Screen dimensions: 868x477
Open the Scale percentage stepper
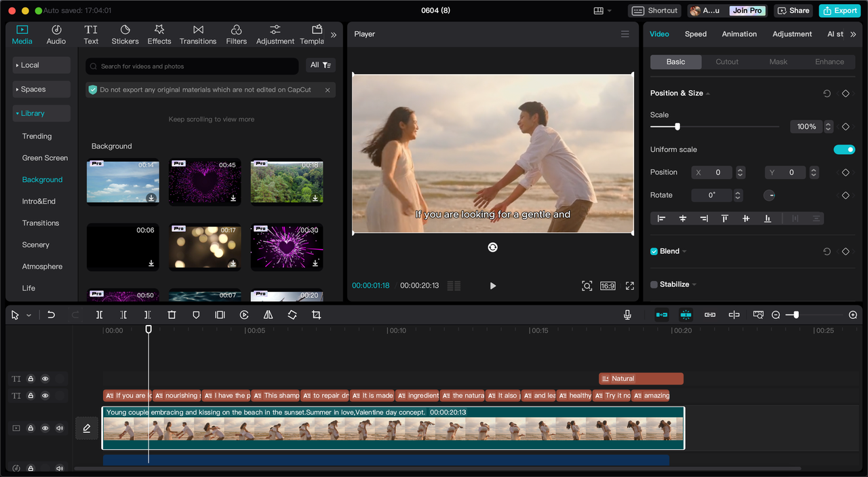pos(829,127)
